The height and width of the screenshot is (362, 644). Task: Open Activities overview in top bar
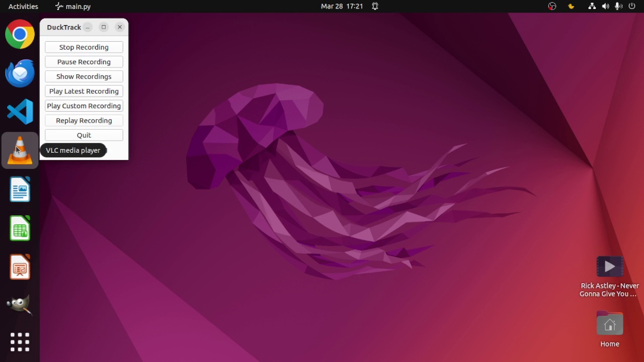click(23, 7)
